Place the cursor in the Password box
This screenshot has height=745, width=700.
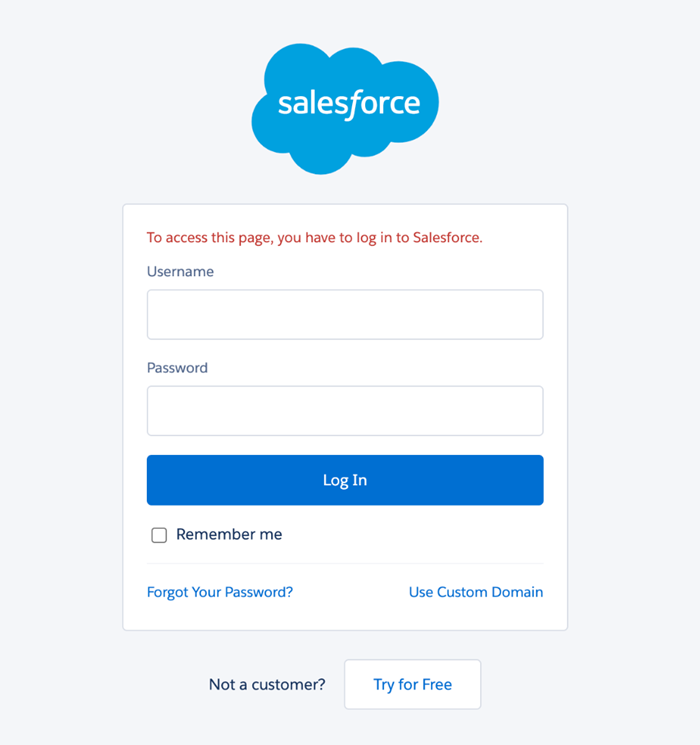[x=345, y=411]
